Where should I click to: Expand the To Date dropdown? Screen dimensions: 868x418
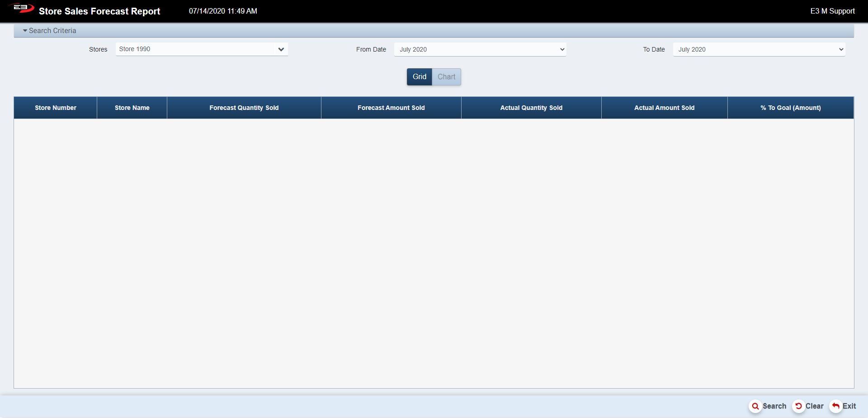point(759,49)
